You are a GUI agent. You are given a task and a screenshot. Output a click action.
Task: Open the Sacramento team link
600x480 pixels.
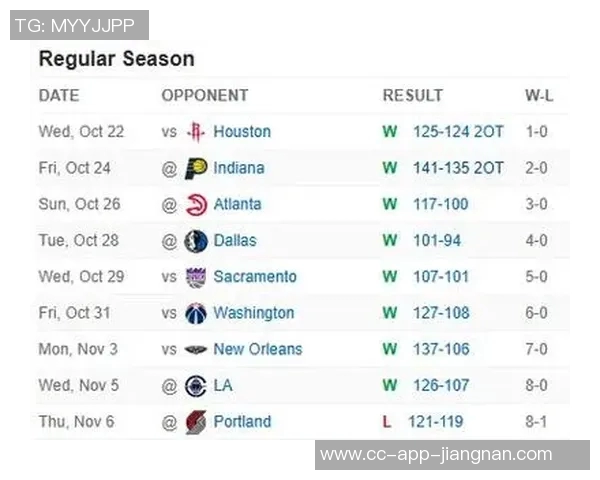(x=255, y=277)
